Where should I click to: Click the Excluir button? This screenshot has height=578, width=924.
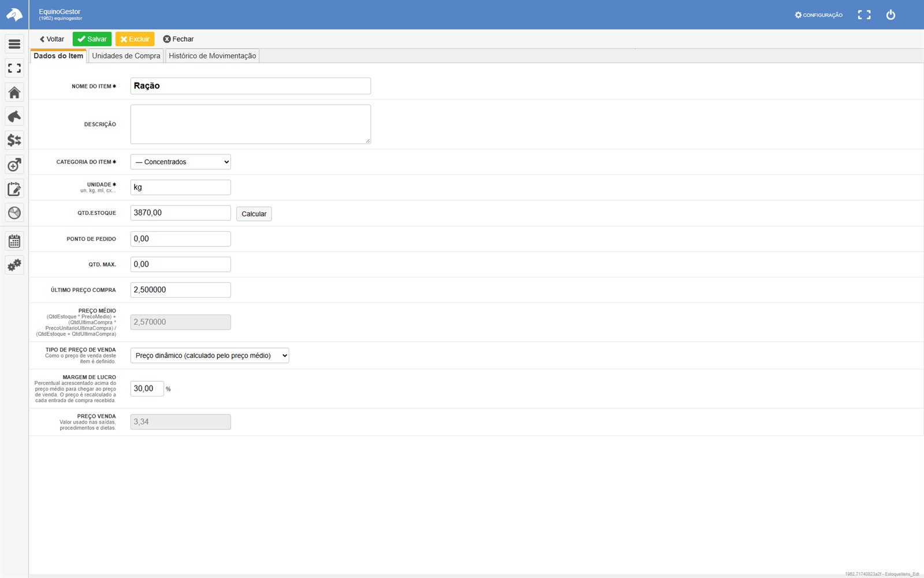[x=135, y=39]
